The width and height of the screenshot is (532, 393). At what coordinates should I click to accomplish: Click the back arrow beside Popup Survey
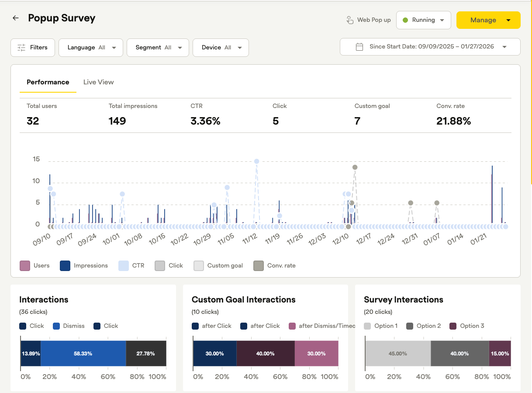pyautogui.click(x=16, y=18)
